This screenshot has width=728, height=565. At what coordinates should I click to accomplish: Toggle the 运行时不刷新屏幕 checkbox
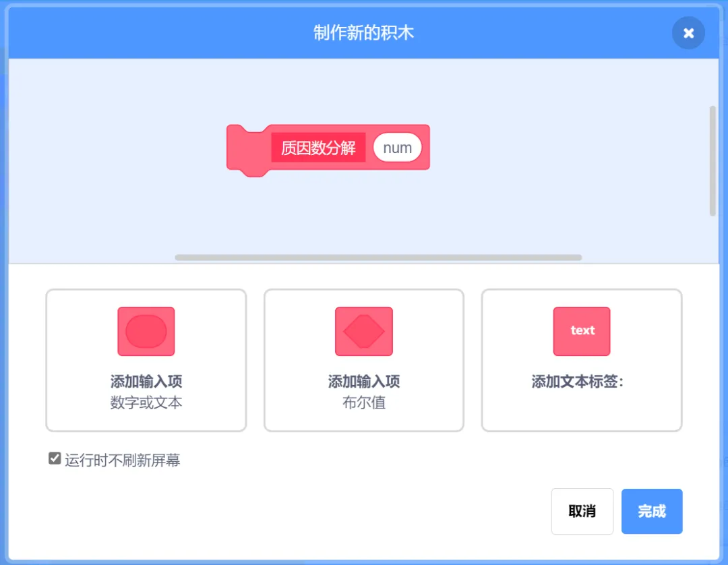click(55, 458)
